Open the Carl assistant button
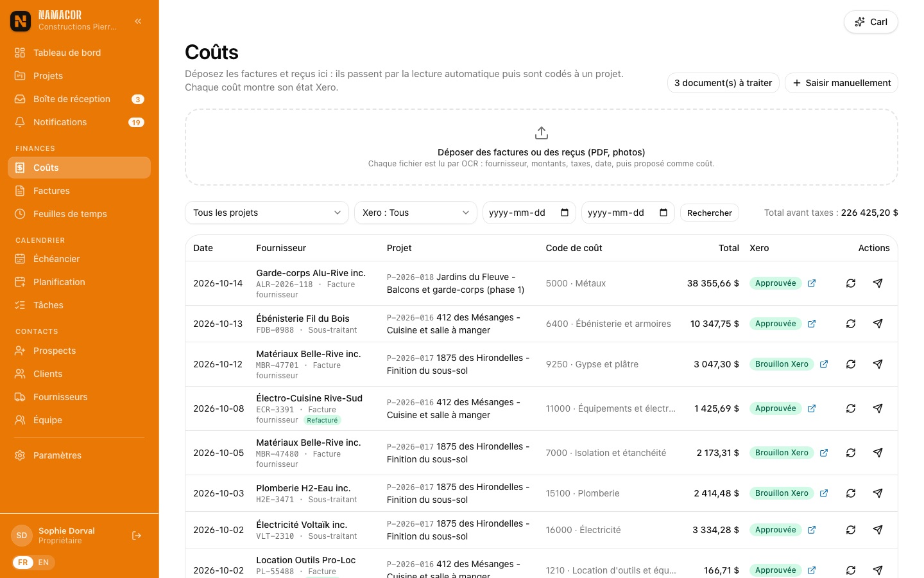 click(871, 22)
